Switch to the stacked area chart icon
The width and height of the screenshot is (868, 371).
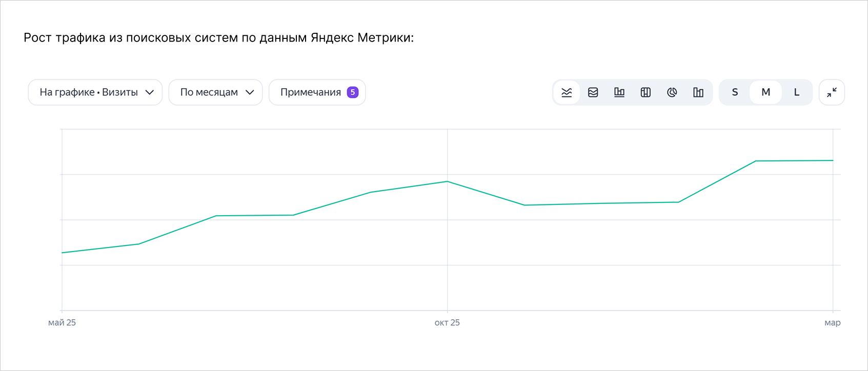point(593,92)
